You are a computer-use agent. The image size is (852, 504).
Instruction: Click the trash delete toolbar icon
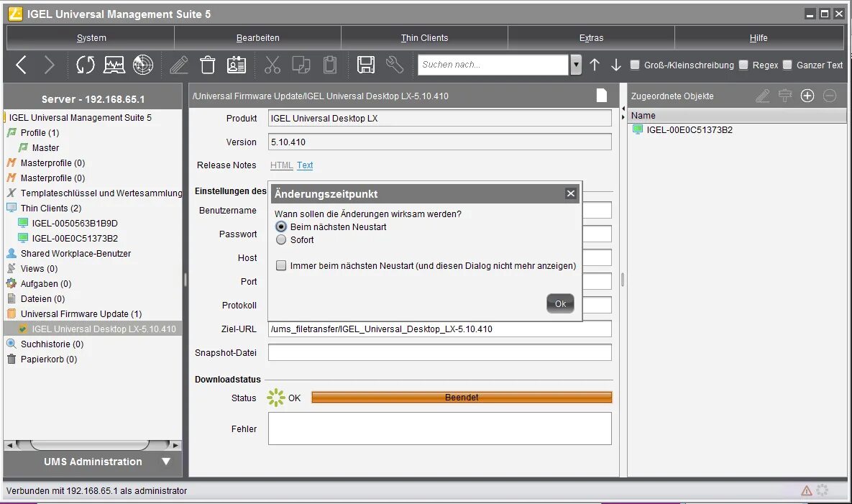click(208, 65)
